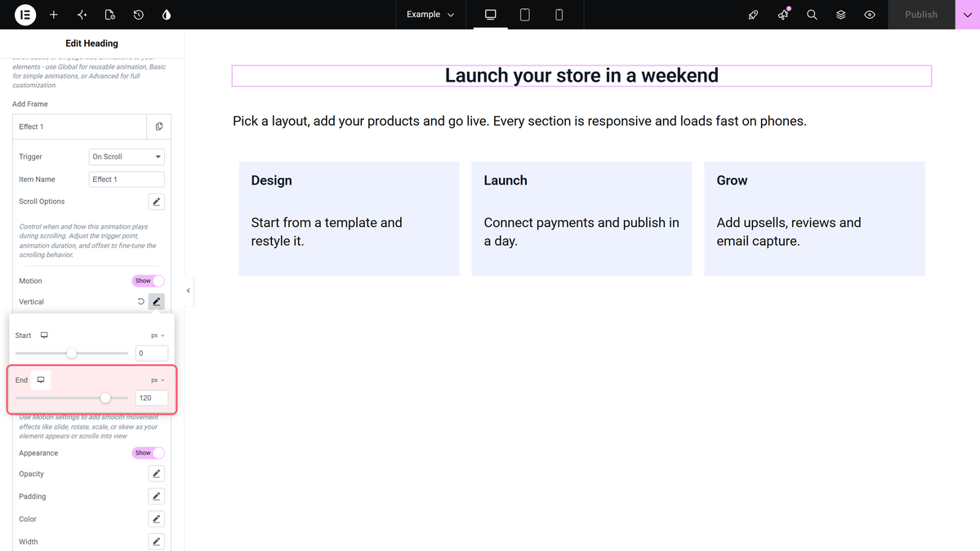Click the Edit Heading panel title
The image size is (980, 551).
[x=91, y=43]
